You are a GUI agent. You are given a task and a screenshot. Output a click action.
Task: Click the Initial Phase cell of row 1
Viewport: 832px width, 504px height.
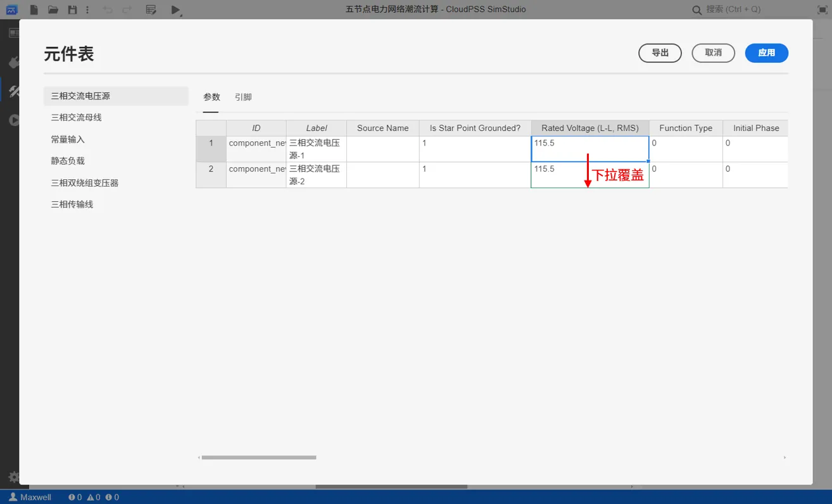click(755, 149)
